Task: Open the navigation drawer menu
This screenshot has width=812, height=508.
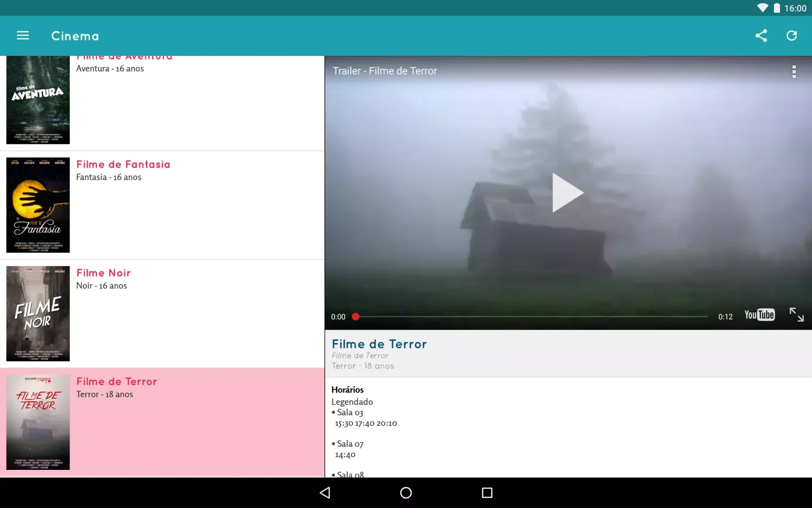Action: pyautogui.click(x=23, y=36)
